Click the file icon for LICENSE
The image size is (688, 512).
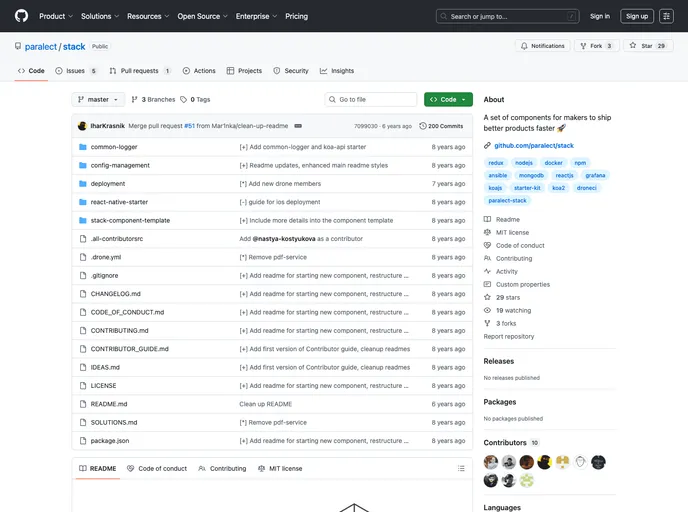[82, 386]
